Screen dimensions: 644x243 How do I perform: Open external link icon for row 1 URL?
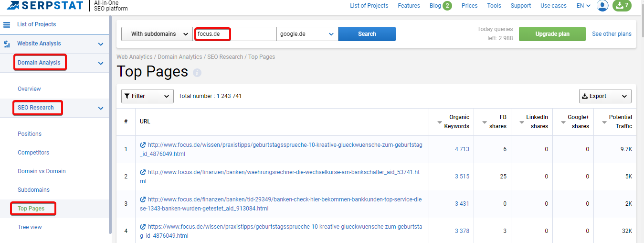(143, 145)
